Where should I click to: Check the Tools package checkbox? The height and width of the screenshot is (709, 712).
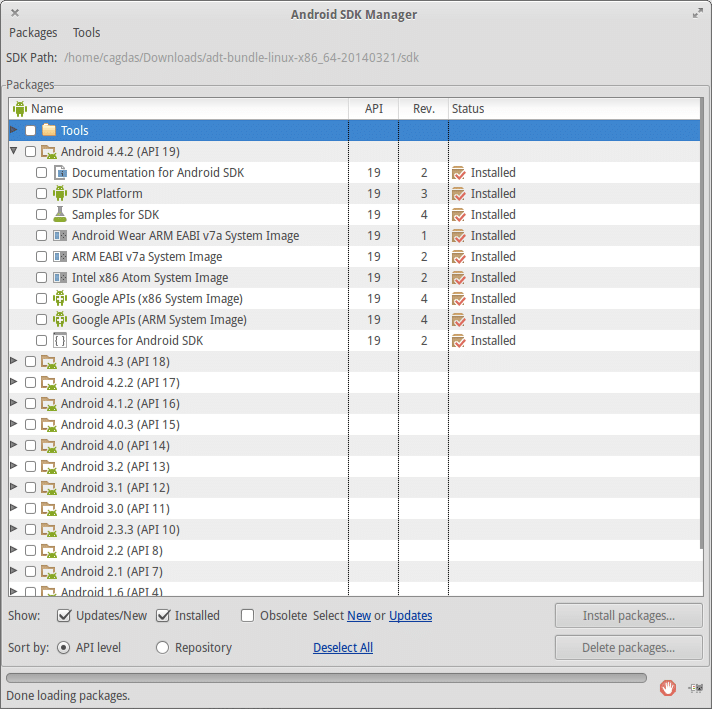tap(30, 130)
